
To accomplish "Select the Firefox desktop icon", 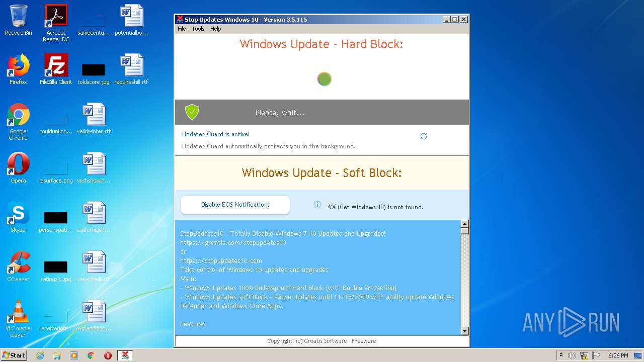I will [x=18, y=69].
